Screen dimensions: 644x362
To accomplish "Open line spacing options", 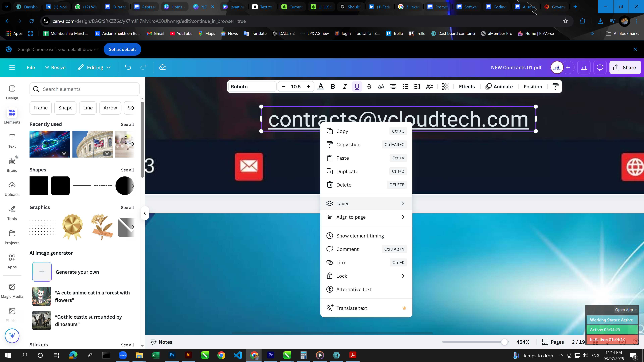I will [x=417, y=87].
